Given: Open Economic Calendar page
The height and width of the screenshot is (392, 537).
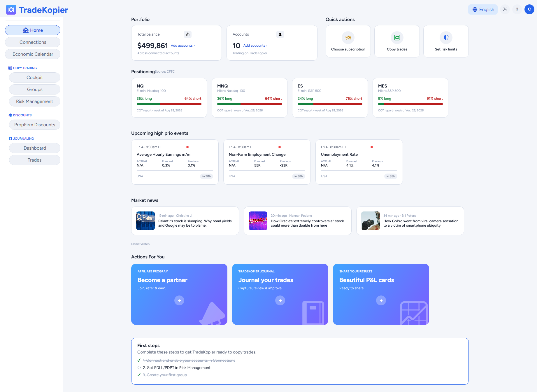Looking at the screenshot, I should click(x=33, y=54).
